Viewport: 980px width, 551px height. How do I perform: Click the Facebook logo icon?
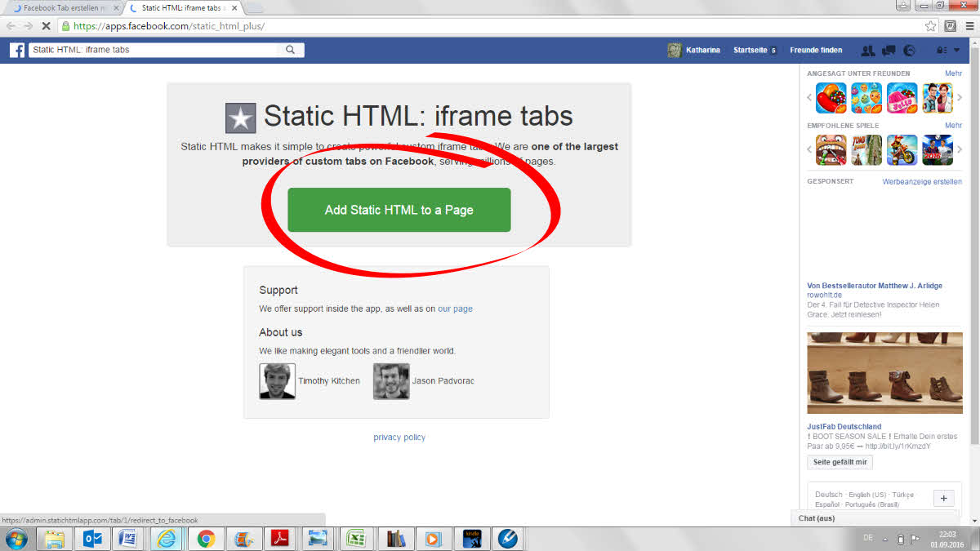click(17, 51)
